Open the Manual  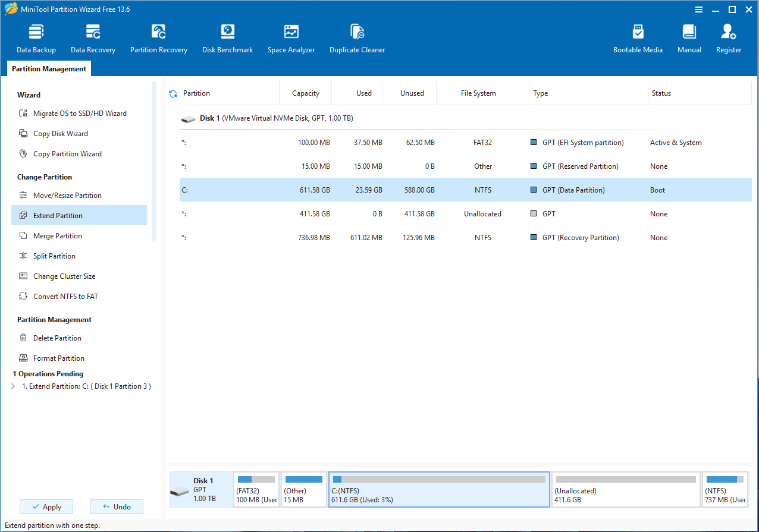tap(689, 37)
